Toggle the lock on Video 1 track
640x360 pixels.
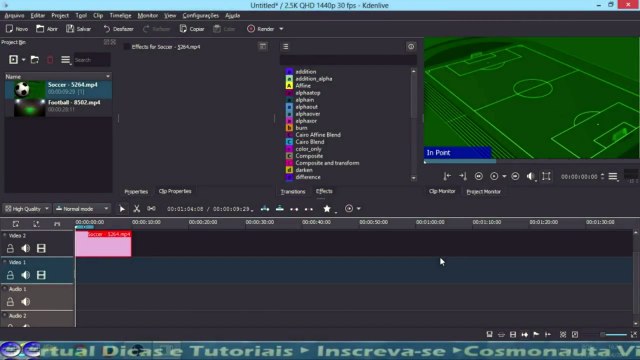click(10, 275)
